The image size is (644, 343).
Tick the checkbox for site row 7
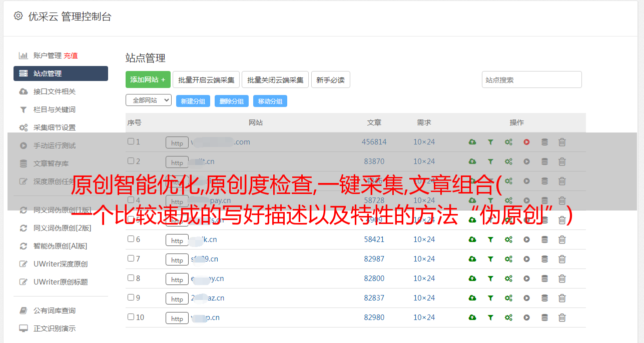[131, 258]
